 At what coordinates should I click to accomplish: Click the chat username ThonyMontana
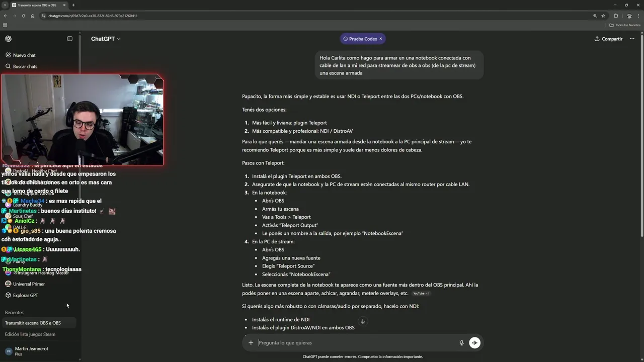(22, 269)
